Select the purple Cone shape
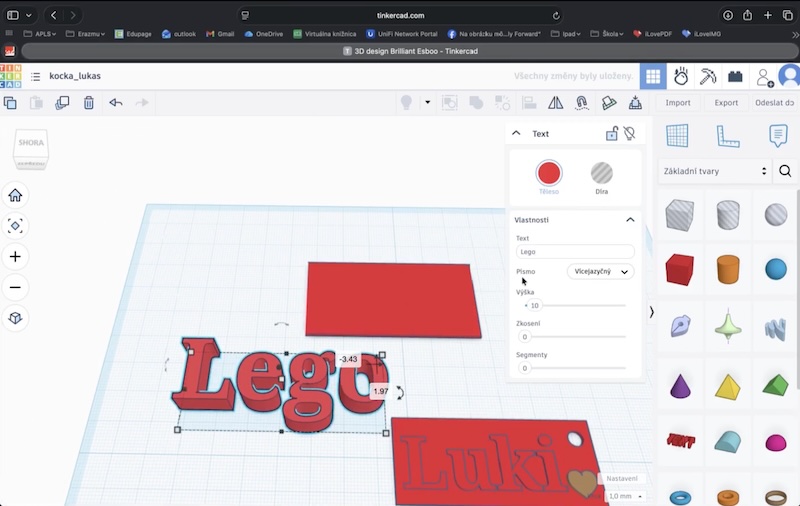Viewport: 800px width, 506px height. (x=680, y=386)
